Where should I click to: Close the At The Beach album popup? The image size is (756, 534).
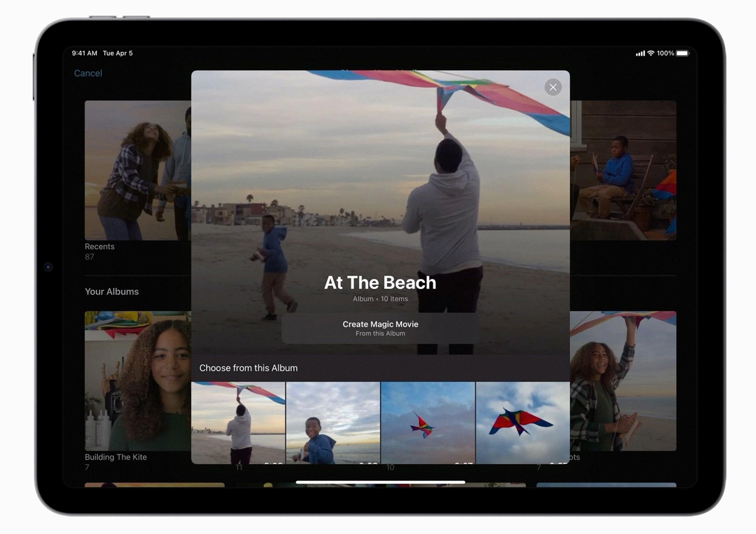pyautogui.click(x=553, y=87)
